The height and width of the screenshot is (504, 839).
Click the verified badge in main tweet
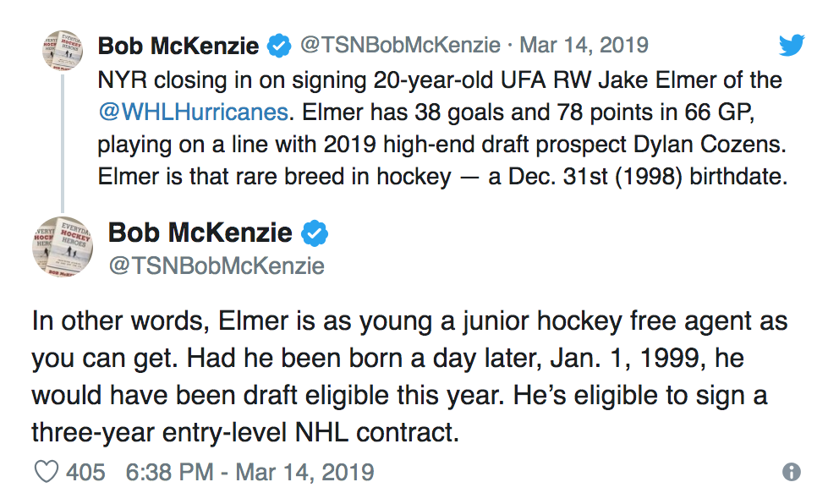pyautogui.click(x=315, y=233)
